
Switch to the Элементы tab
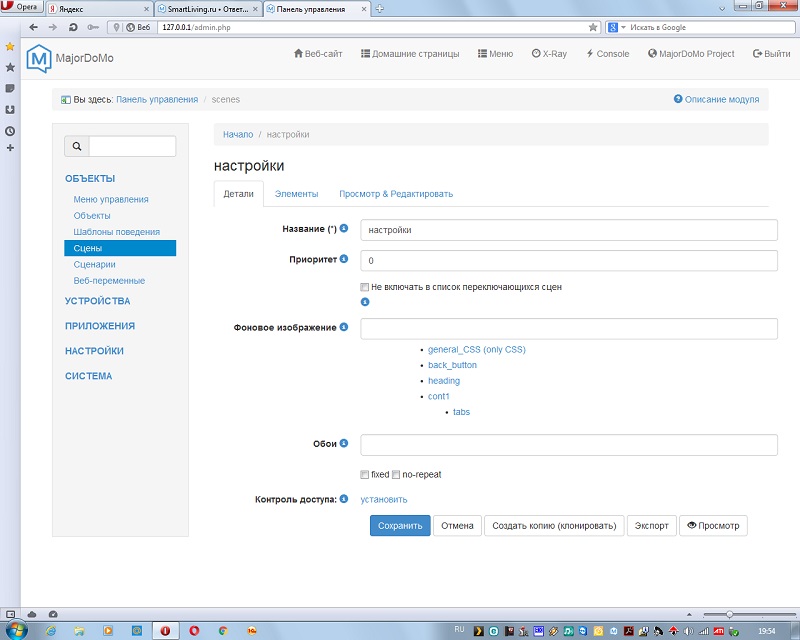click(296, 194)
